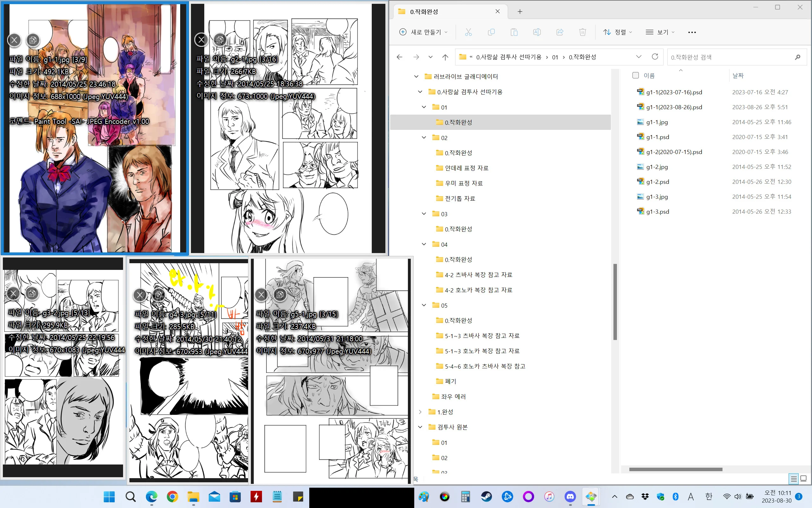812x508 pixels.
Task: Open Steam from the taskbar
Action: [x=487, y=497]
